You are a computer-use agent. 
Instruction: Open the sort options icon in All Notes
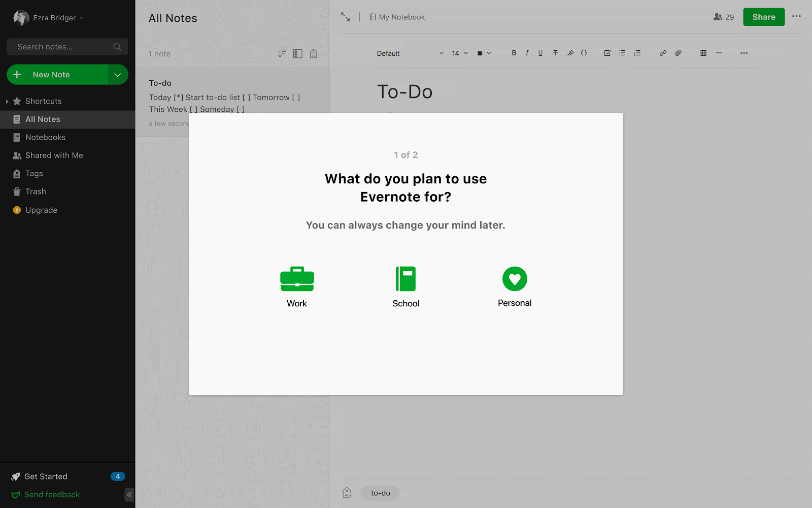point(282,53)
